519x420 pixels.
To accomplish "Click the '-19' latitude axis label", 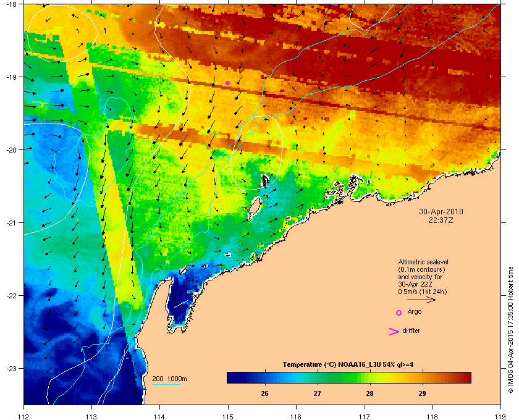I will [11, 77].
